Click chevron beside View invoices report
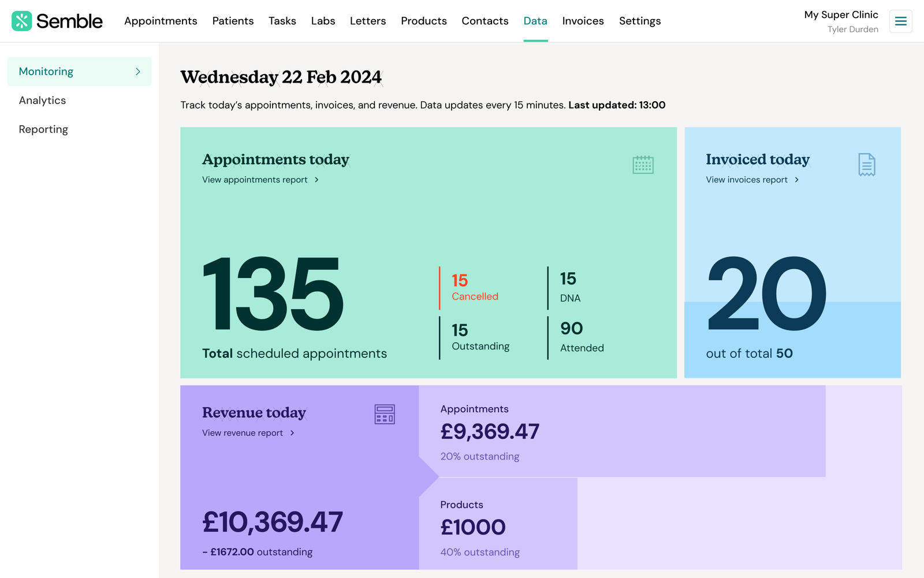 click(x=797, y=180)
